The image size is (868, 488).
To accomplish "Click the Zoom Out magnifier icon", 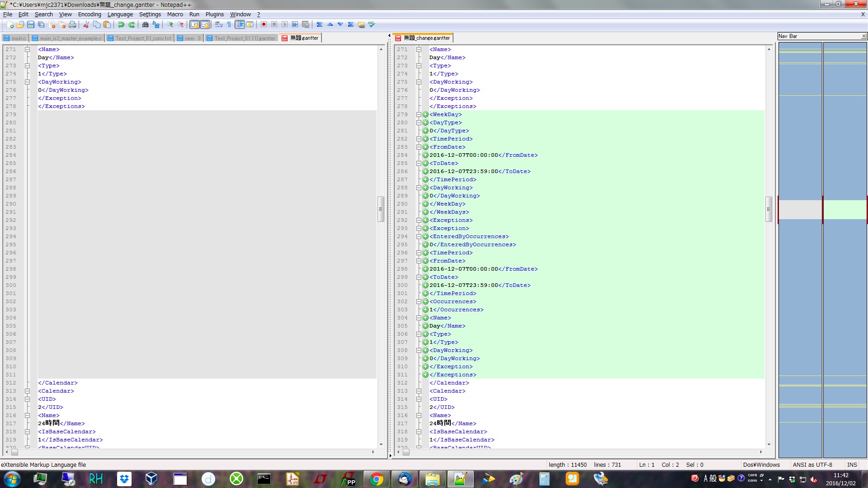I will 180,24.
